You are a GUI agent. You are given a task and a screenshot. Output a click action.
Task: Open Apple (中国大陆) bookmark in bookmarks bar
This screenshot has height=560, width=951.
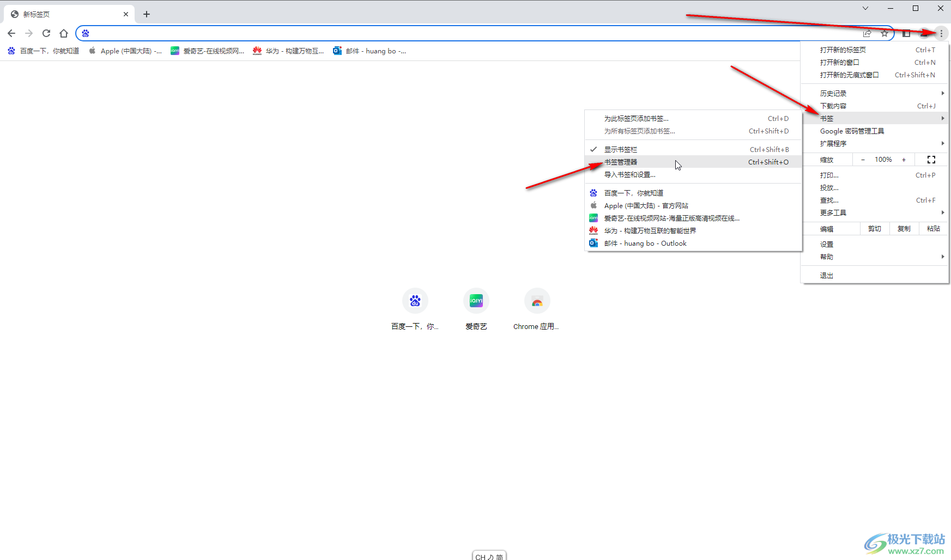click(x=125, y=51)
